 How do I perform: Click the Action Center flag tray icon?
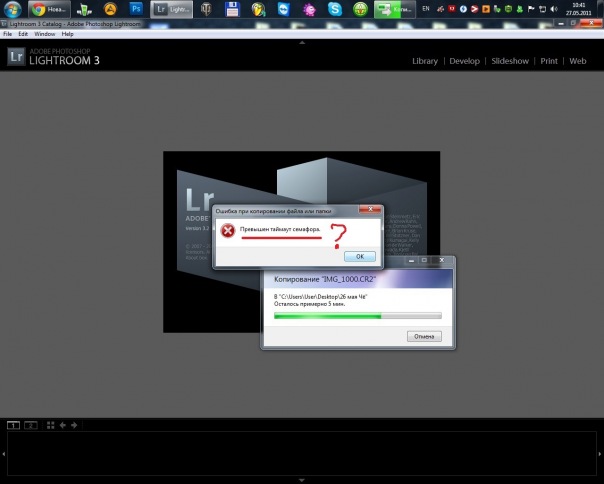coord(531,9)
